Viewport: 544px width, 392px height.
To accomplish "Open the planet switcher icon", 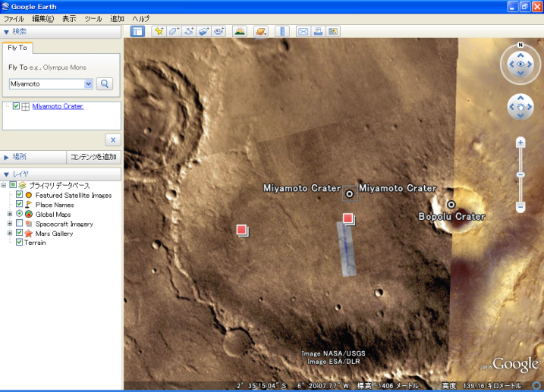I will tap(260, 31).
